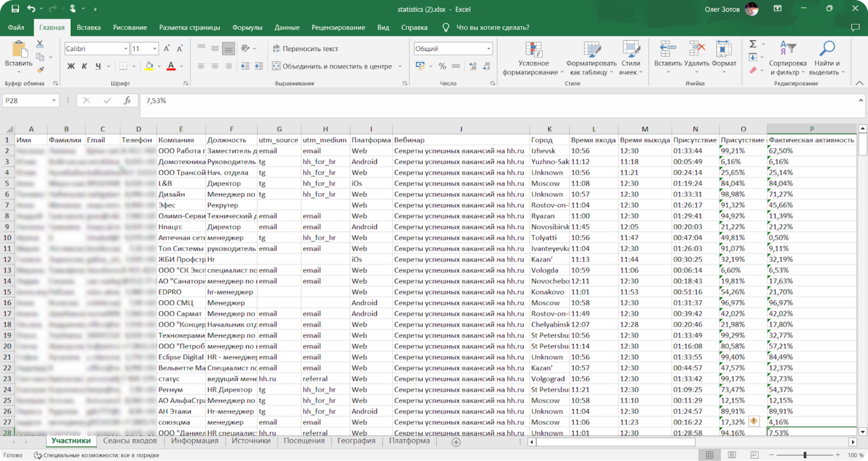Open the Формулы ribbon tab
The image size is (868, 461).
(x=247, y=27)
